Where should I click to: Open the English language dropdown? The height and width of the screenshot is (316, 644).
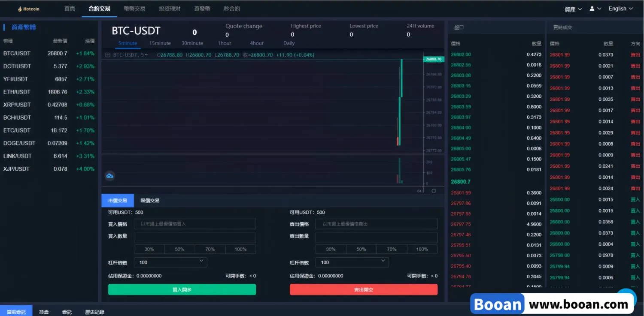(620, 9)
